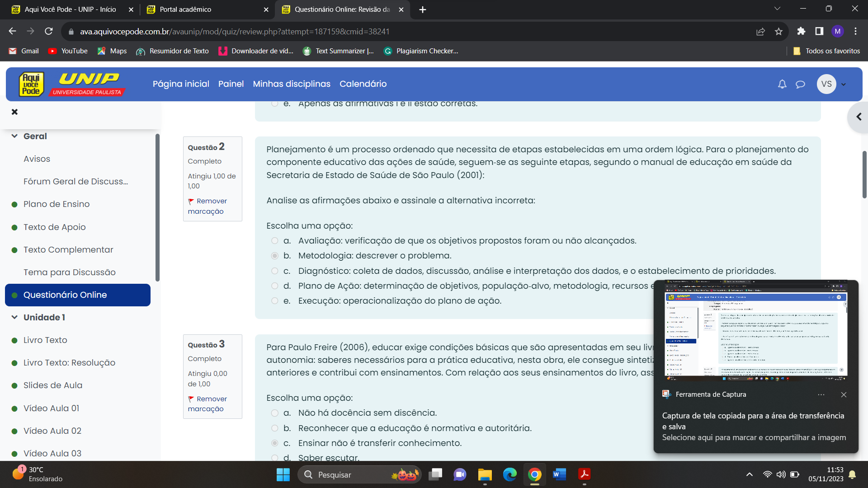Collapse the Unidade 1 section

tap(14, 318)
